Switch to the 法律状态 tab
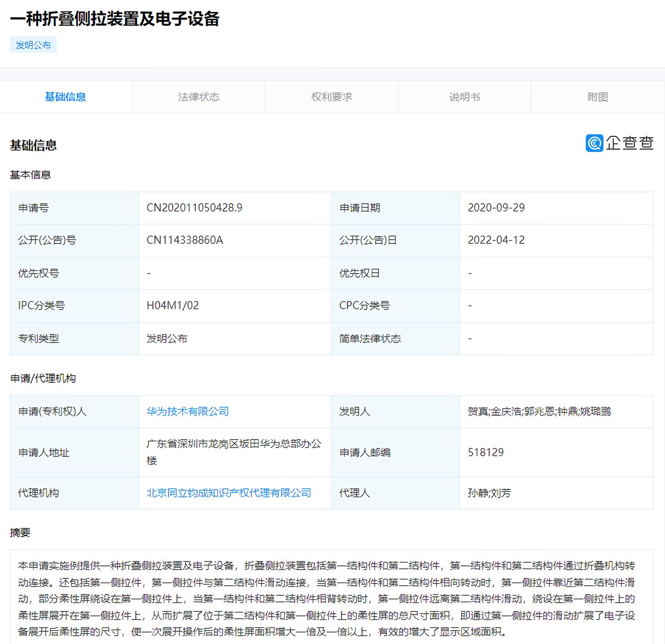665x644 pixels. [199, 97]
